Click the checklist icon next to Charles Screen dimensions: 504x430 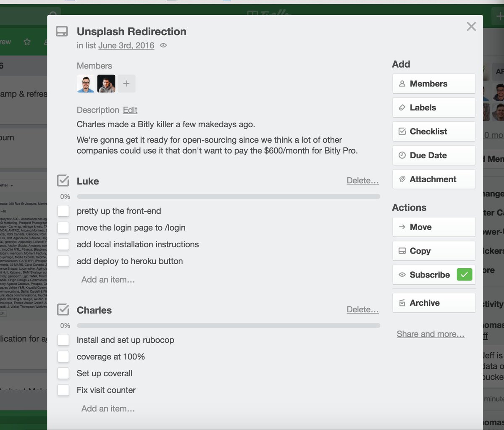(x=63, y=310)
